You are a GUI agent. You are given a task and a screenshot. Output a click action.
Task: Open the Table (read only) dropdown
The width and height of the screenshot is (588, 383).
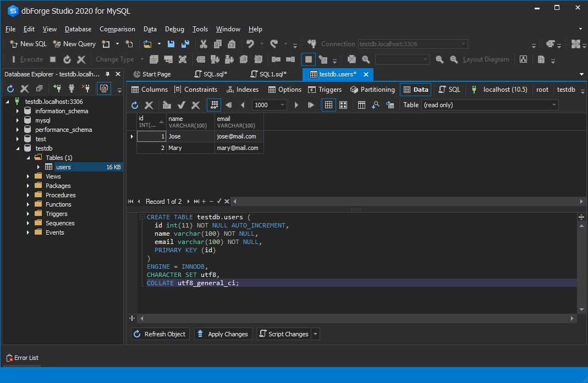pos(554,106)
